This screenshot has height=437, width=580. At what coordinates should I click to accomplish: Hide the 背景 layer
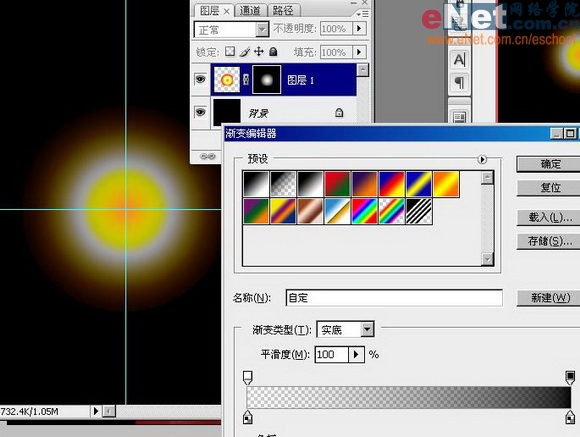(200, 112)
